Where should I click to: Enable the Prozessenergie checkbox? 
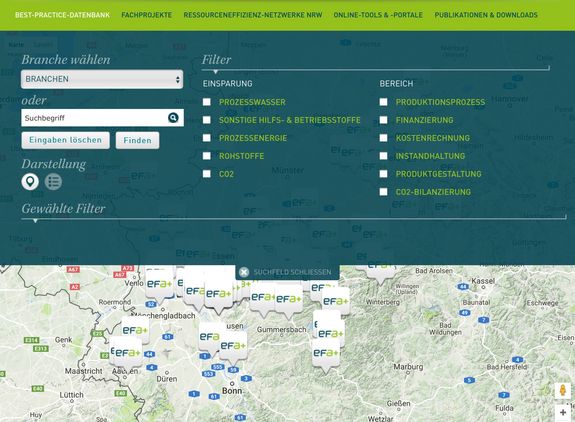tap(207, 138)
